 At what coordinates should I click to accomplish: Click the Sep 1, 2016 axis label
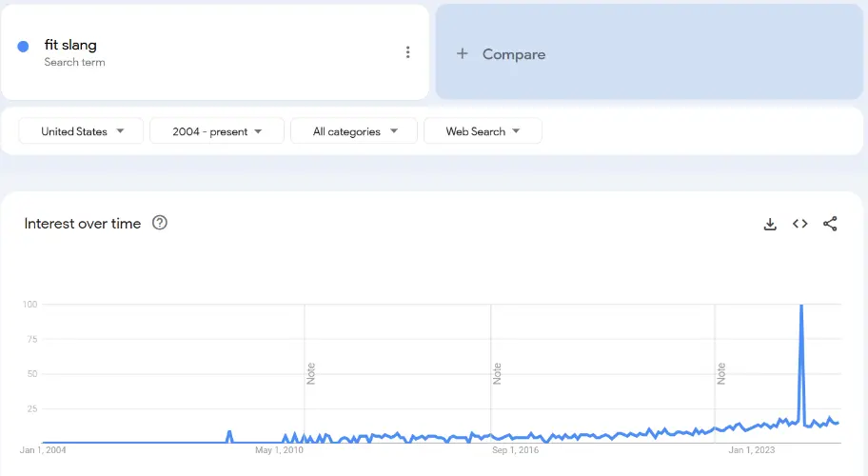click(x=516, y=450)
